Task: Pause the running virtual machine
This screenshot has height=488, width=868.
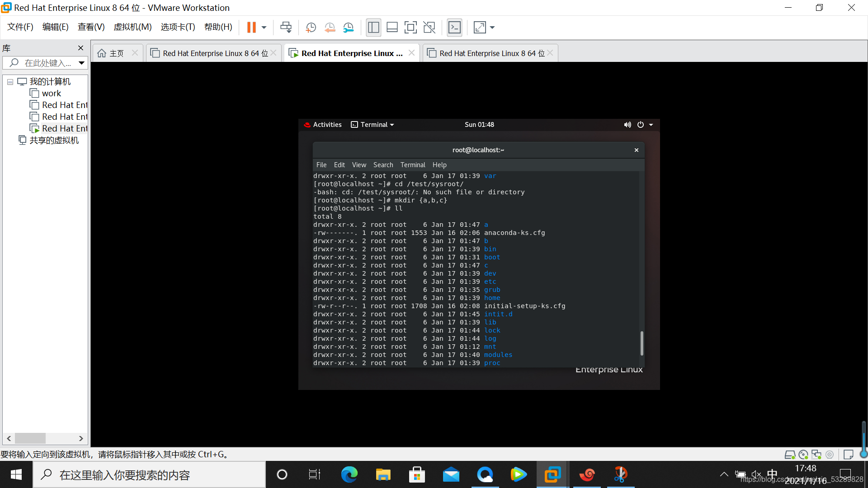Action: [251, 28]
